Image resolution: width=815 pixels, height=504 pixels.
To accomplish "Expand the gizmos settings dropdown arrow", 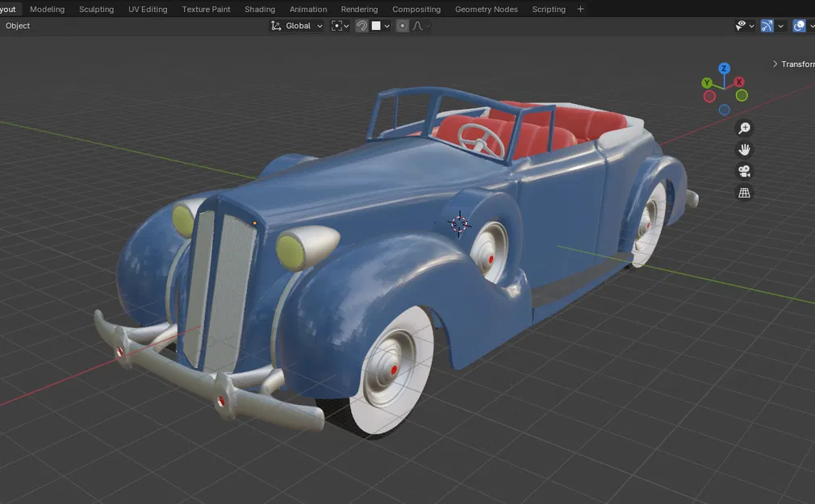I will tap(780, 25).
